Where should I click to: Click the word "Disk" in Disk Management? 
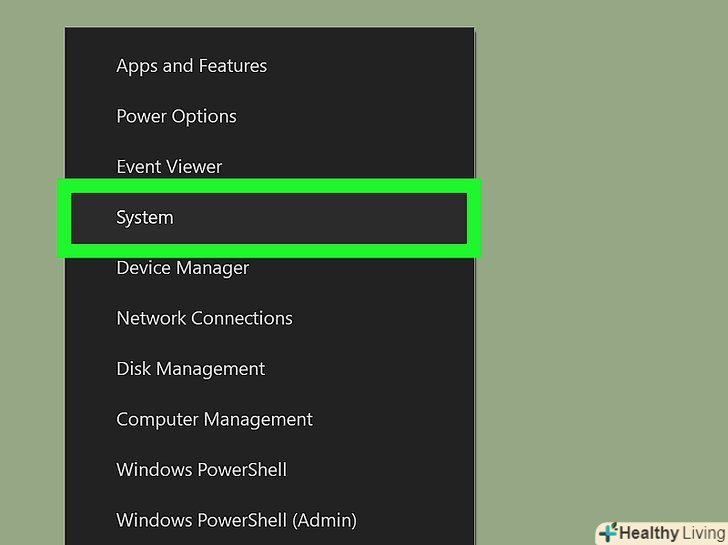[133, 369]
